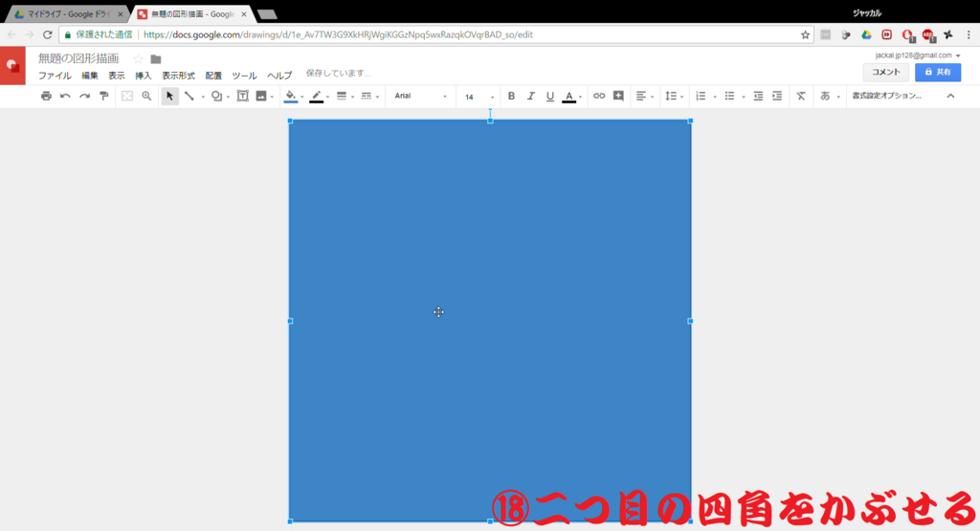Expand the shape tool dropdown arrow
The width and height of the screenshot is (980, 531).
point(228,97)
